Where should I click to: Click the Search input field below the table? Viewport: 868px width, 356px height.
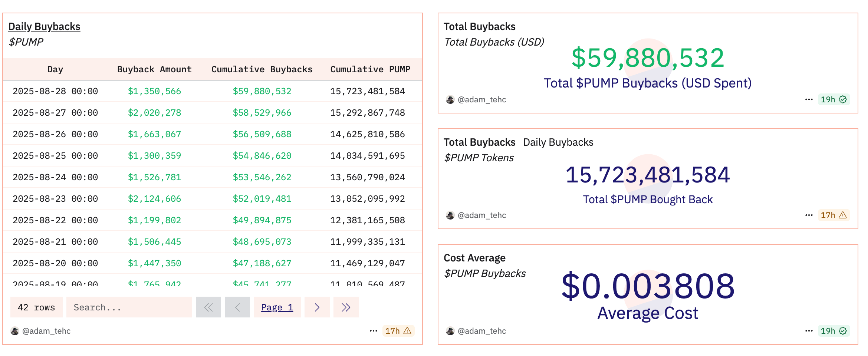click(129, 307)
